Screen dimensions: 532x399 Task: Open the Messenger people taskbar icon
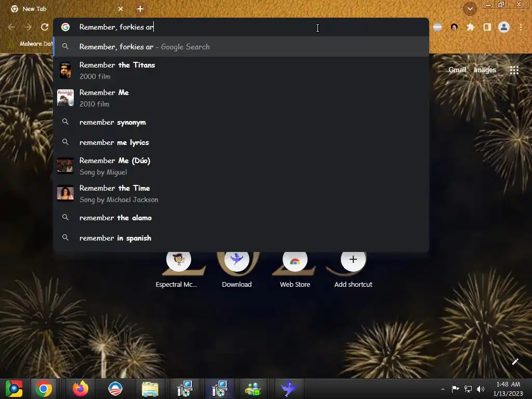pyautogui.click(x=253, y=389)
